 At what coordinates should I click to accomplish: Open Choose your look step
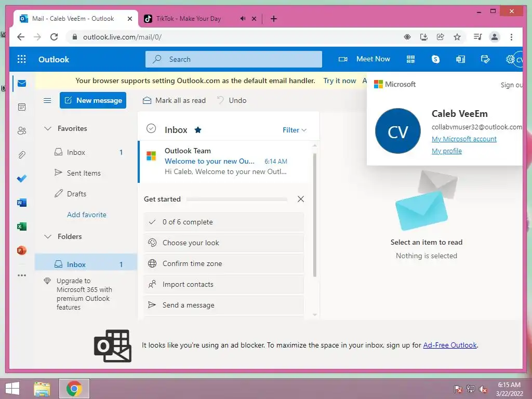(223, 243)
